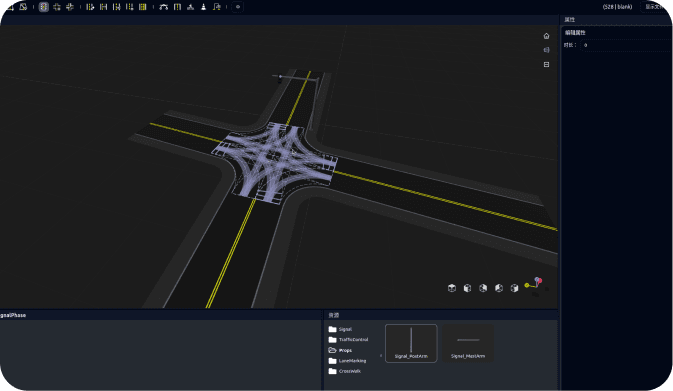
Task: Select the purple junction area in the viewport
Action: click(x=275, y=162)
